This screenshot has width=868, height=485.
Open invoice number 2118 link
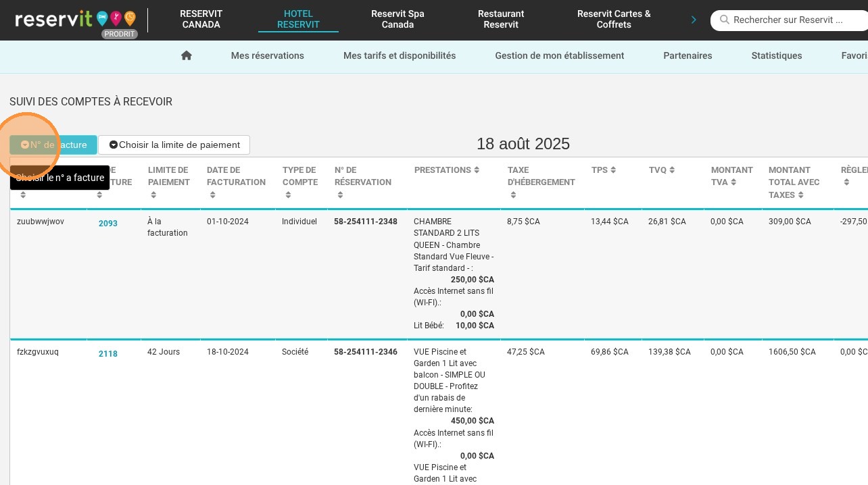click(108, 354)
